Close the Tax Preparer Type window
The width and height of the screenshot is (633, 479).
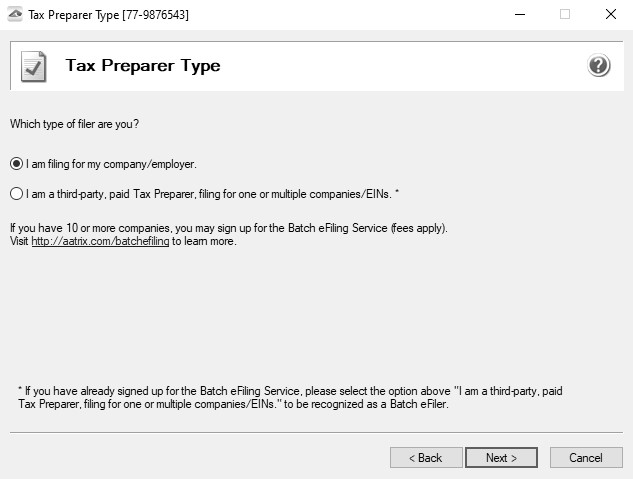pos(610,15)
